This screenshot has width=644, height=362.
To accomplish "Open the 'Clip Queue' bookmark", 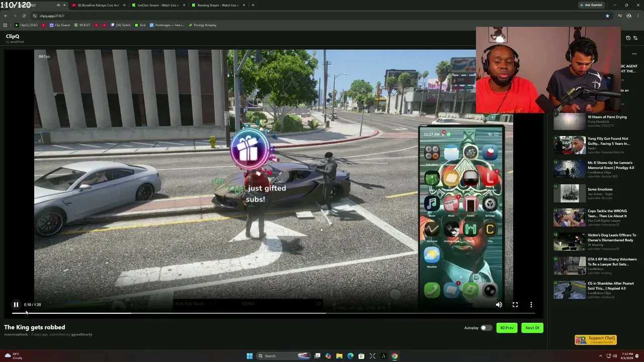I will (x=60, y=25).
